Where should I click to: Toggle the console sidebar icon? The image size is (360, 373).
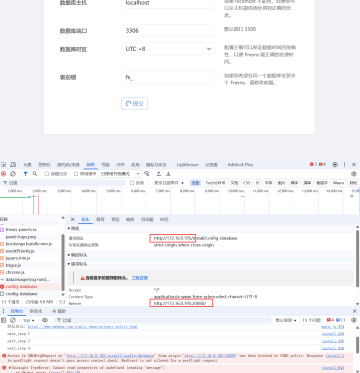pos(3,320)
